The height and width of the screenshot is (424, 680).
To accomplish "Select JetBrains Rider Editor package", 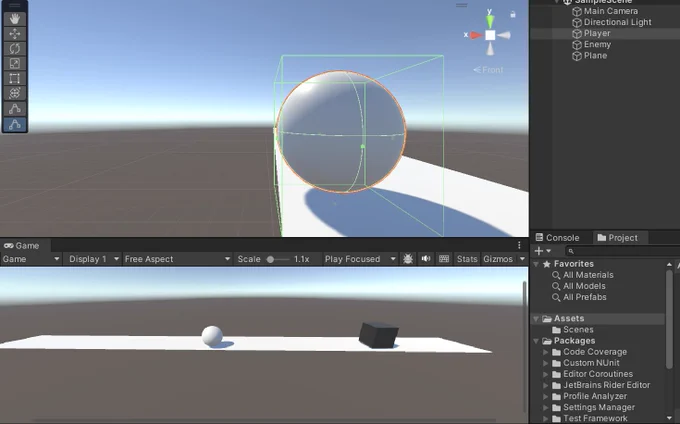I will tap(606, 385).
